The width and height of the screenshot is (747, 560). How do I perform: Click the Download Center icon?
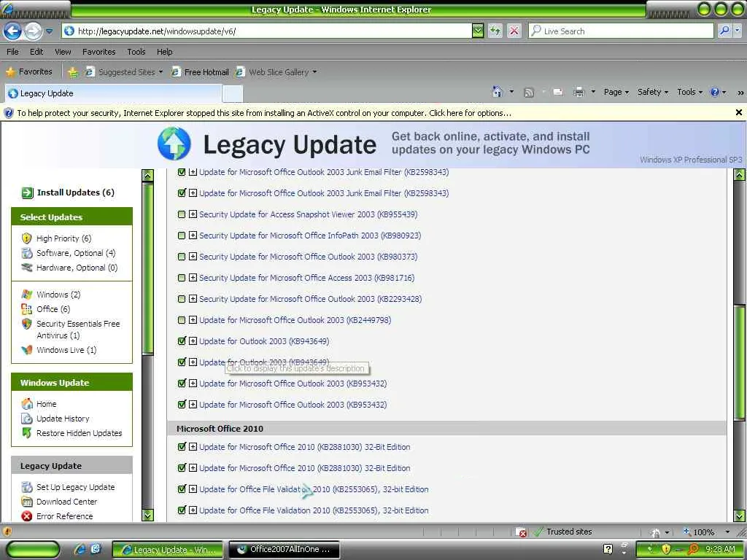tap(27, 502)
